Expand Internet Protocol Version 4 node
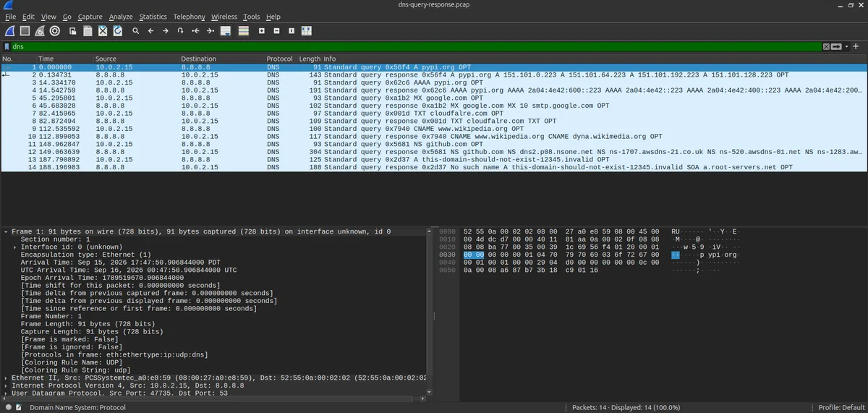This screenshot has height=413, width=868. point(6,386)
